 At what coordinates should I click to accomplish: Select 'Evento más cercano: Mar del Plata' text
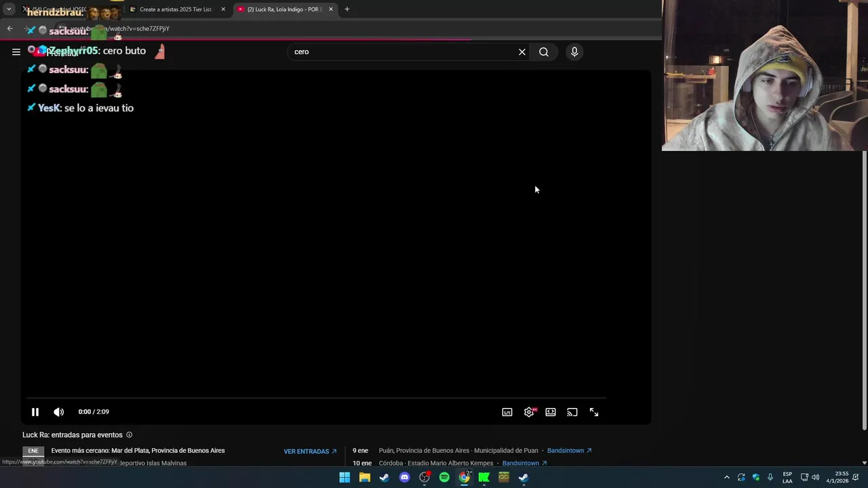click(x=138, y=451)
